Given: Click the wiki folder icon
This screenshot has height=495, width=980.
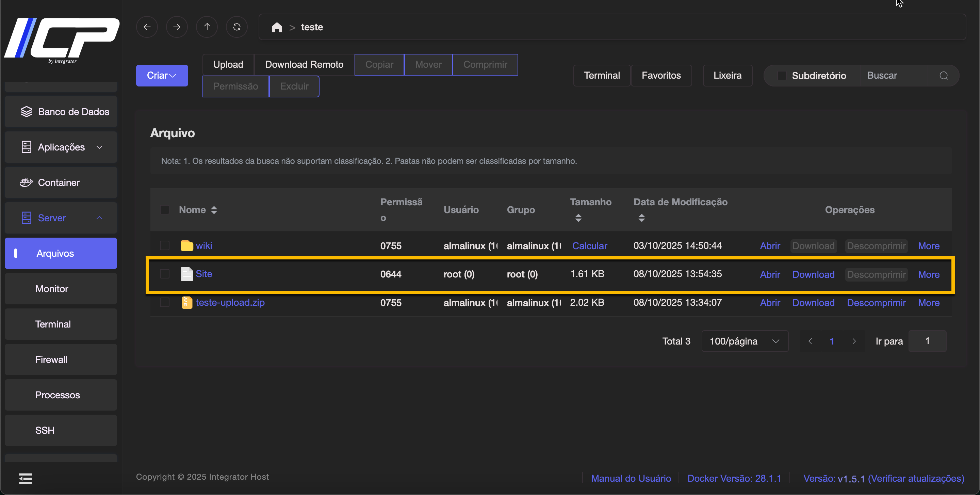Looking at the screenshot, I should (186, 246).
